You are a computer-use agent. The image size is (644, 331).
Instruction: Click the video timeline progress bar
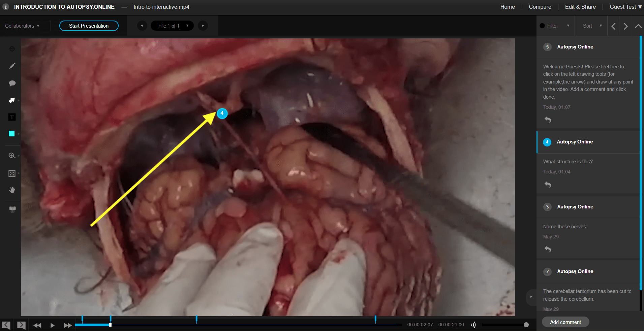pyautogui.click(x=238, y=325)
